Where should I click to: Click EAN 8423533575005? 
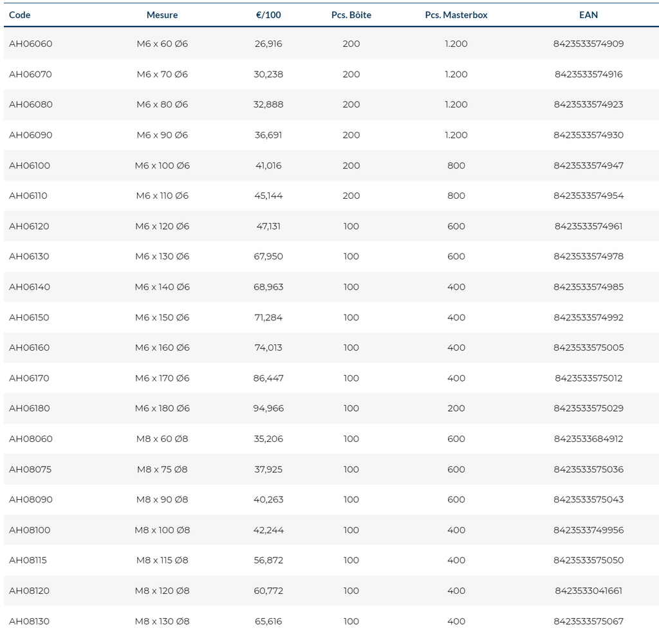pyautogui.click(x=588, y=348)
